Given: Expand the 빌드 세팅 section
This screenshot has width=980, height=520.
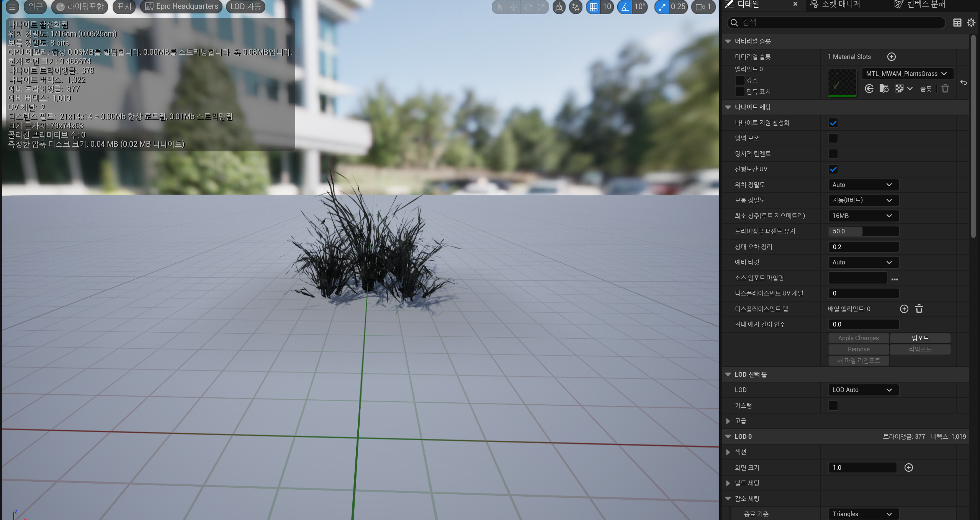Looking at the screenshot, I should 728,483.
